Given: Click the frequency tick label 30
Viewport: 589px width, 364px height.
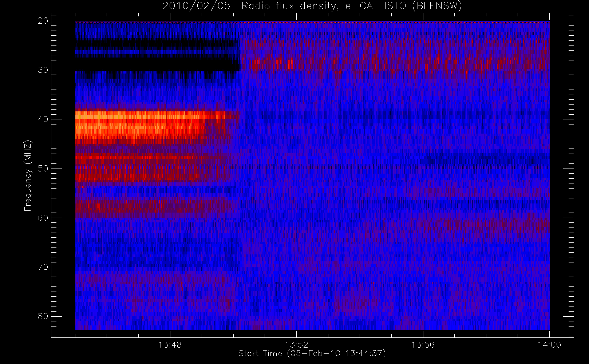Looking at the screenshot, I should tap(43, 70).
